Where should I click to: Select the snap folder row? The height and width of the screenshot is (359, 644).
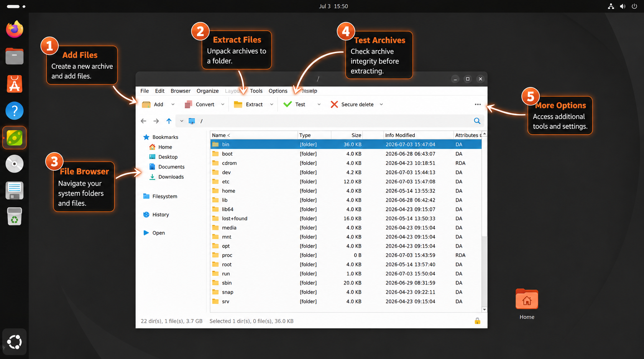[346, 292]
